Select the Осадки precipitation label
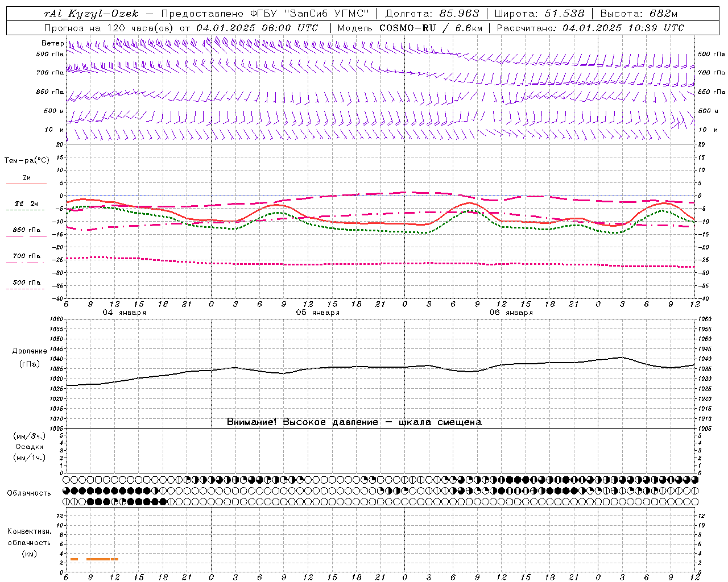 tap(30, 447)
